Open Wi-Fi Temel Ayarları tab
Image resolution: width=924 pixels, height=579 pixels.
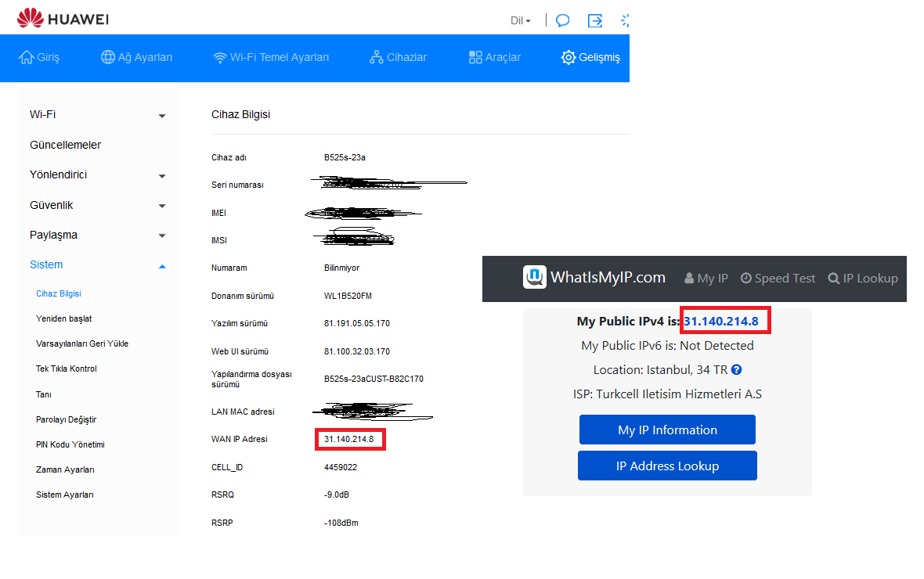tap(271, 57)
